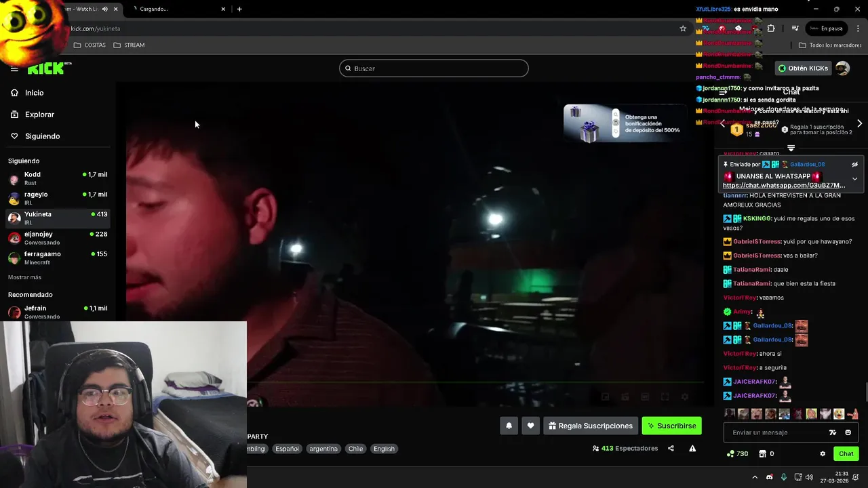Click the heart follow button
The height and width of the screenshot is (488, 868).
(x=530, y=426)
